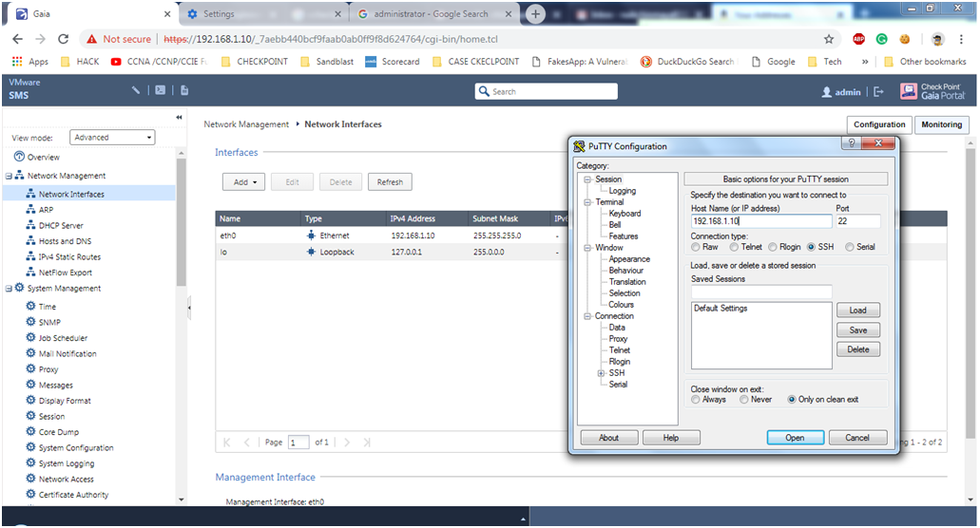This screenshot has width=980, height=528.
Task: Select Telnet connection type in PuTTY
Action: (x=735, y=247)
